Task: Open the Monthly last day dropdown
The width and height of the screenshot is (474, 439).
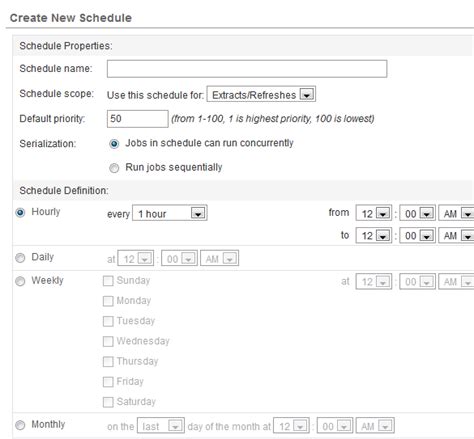Action: [161, 426]
